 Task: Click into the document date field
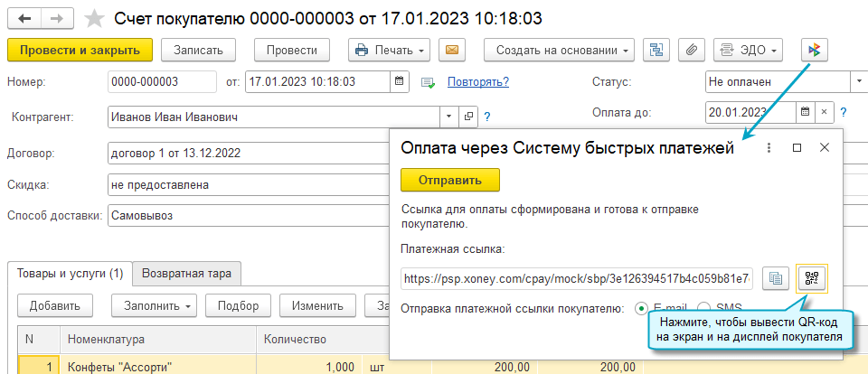(x=317, y=82)
